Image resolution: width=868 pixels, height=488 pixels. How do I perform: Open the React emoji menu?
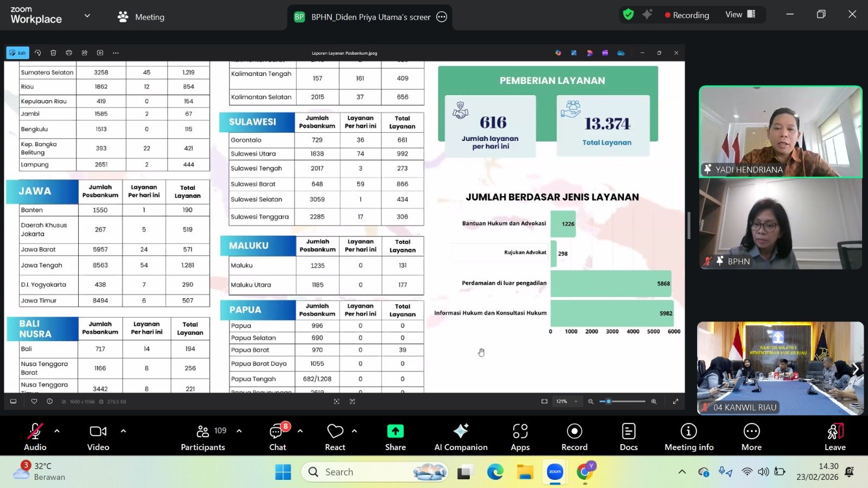pos(335,436)
